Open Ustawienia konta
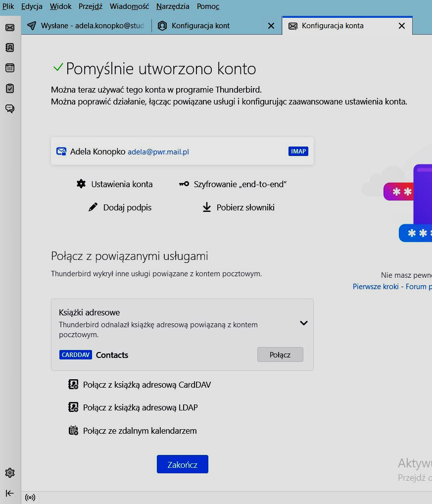 [115, 184]
